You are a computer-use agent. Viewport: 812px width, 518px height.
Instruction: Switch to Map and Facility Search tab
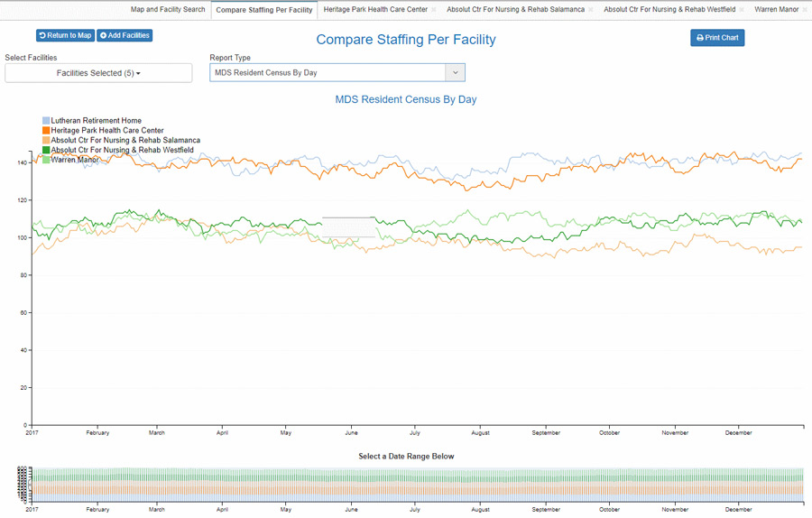[x=168, y=9]
